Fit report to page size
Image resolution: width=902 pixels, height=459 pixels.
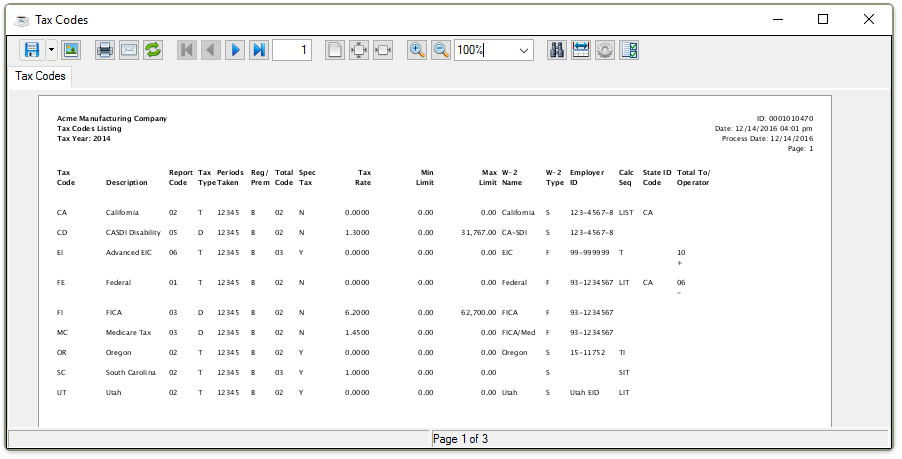(x=359, y=50)
